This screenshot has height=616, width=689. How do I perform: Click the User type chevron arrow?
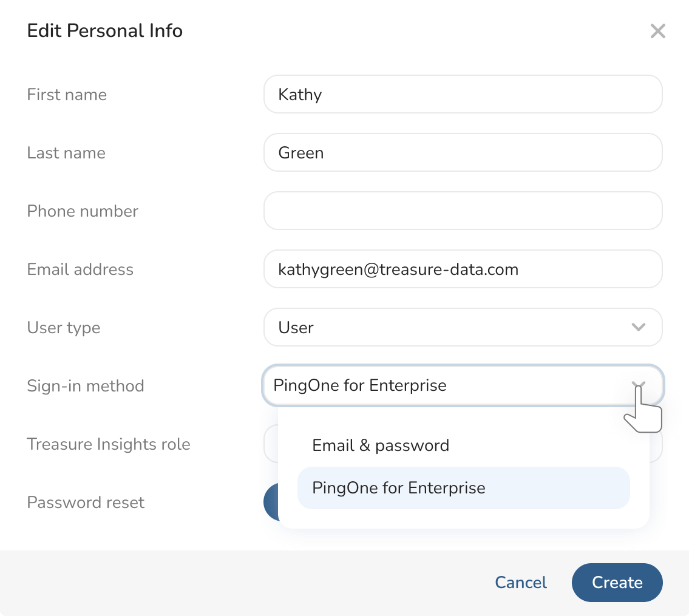[638, 328]
